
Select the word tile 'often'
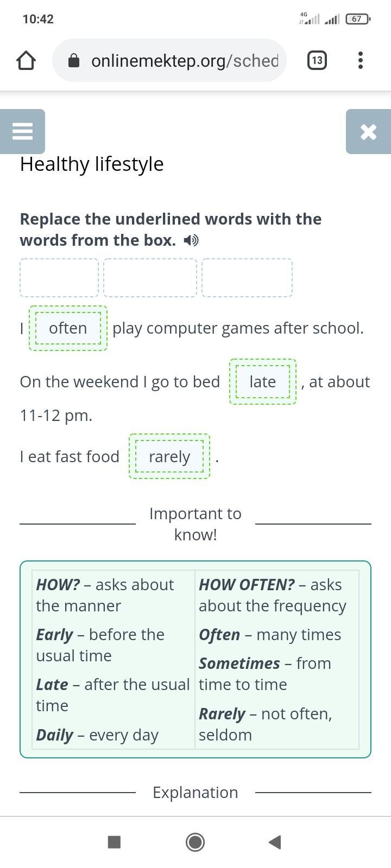(x=68, y=328)
